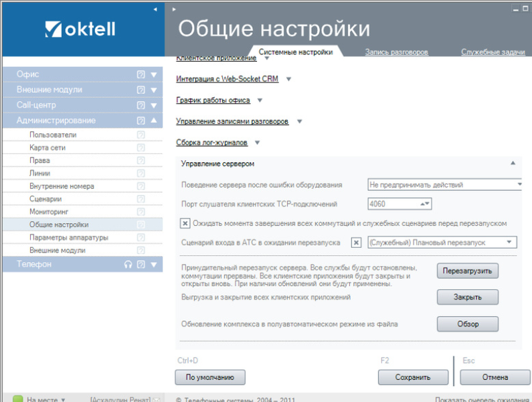Click help icon beside Call-центр

point(141,105)
